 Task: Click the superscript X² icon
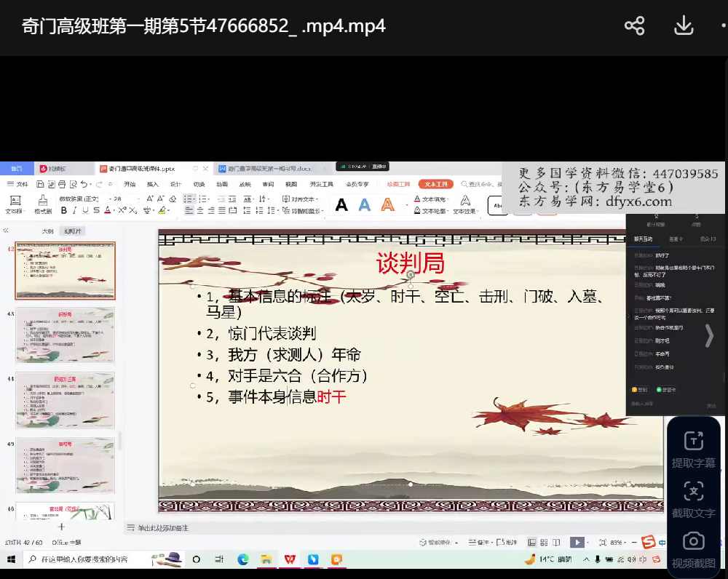[x=122, y=210]
